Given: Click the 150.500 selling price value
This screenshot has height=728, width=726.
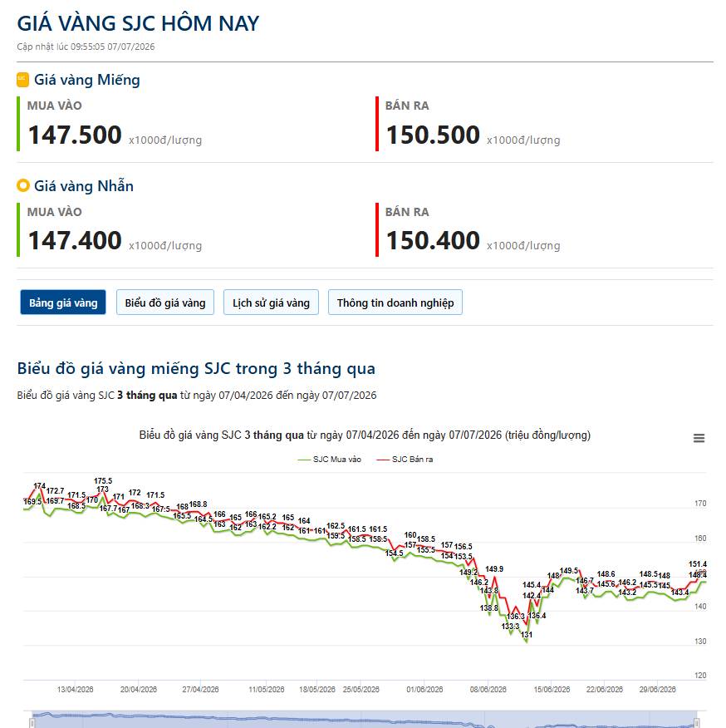Looking at the screenshot, I should pyautogui.click(x=433, y=135).
